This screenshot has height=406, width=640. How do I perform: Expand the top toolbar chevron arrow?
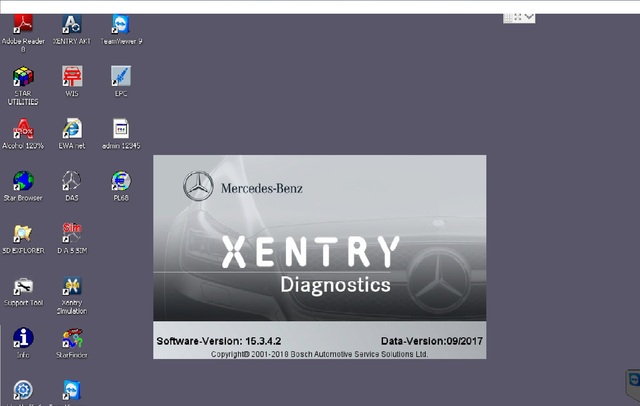click(529, 17)
